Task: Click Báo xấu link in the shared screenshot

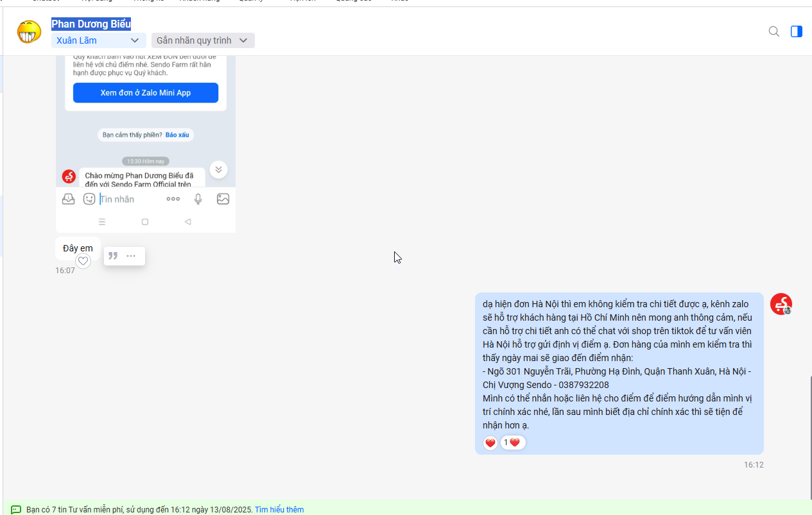Action: coord(177,135)
